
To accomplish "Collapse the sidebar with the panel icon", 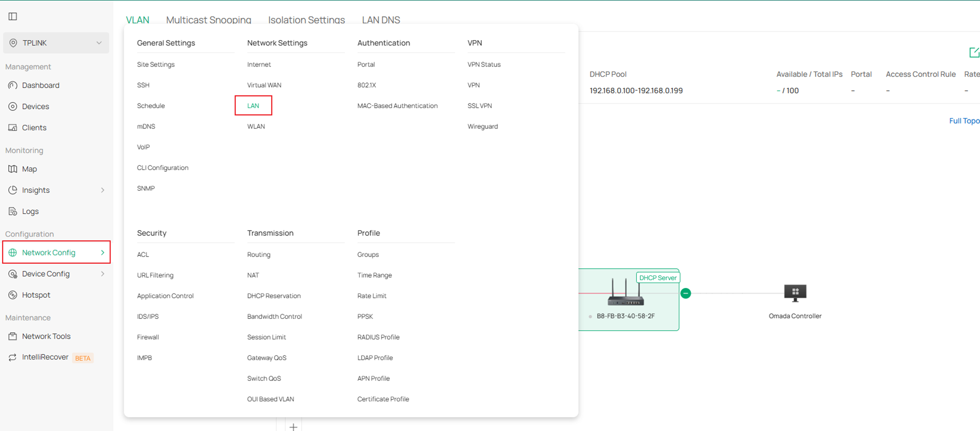I will [x=13, y=16].
